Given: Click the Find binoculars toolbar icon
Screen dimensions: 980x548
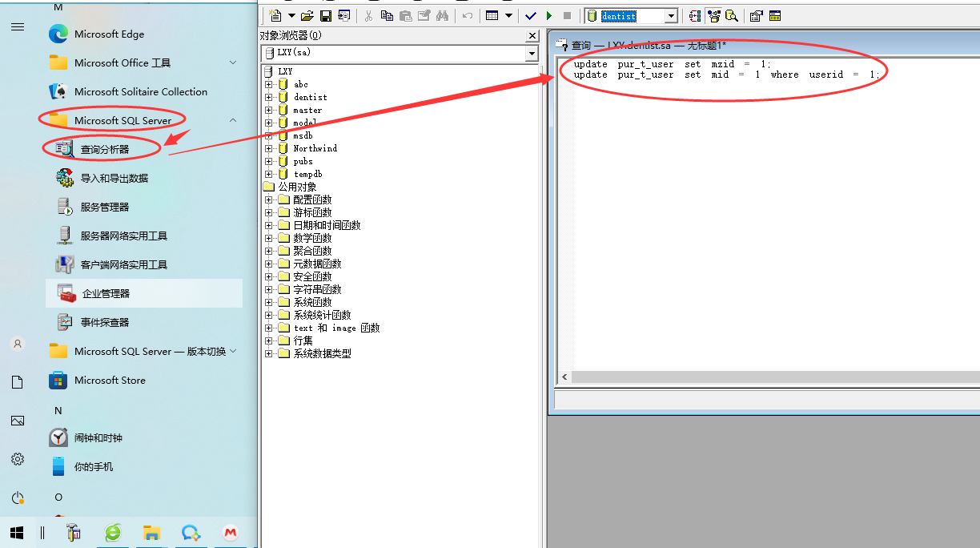Looking at the screenshot, I should (443, 16).
